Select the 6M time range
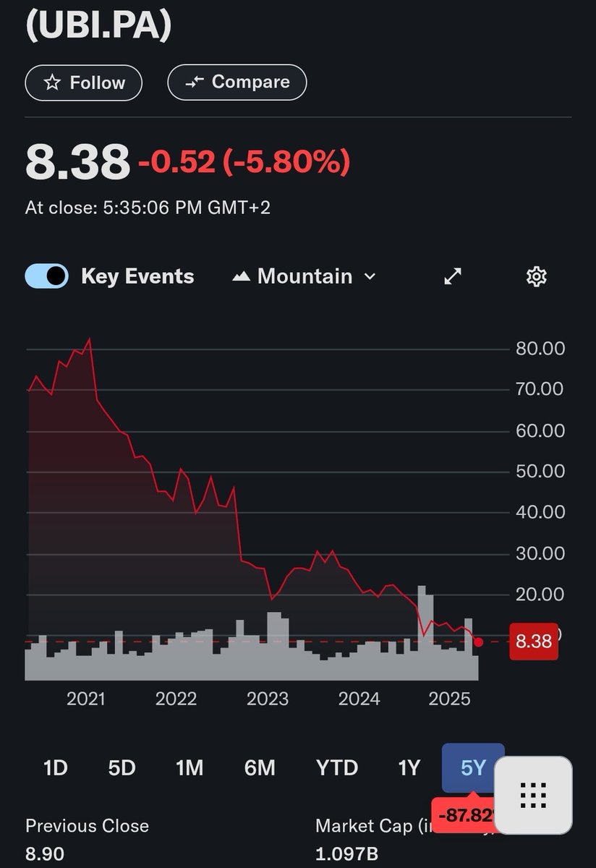This screenshot has width=596, height=868. (260, 767)
